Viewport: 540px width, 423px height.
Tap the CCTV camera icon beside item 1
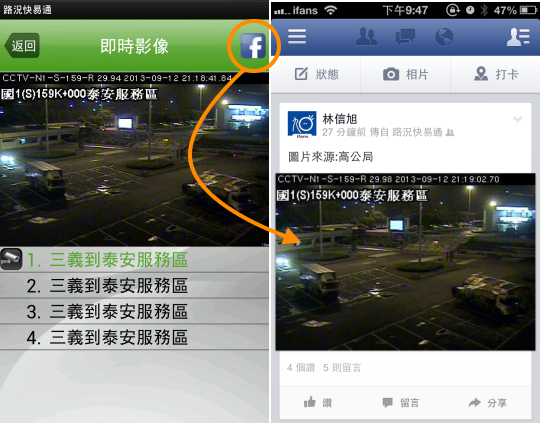click(x=11, y=259)
